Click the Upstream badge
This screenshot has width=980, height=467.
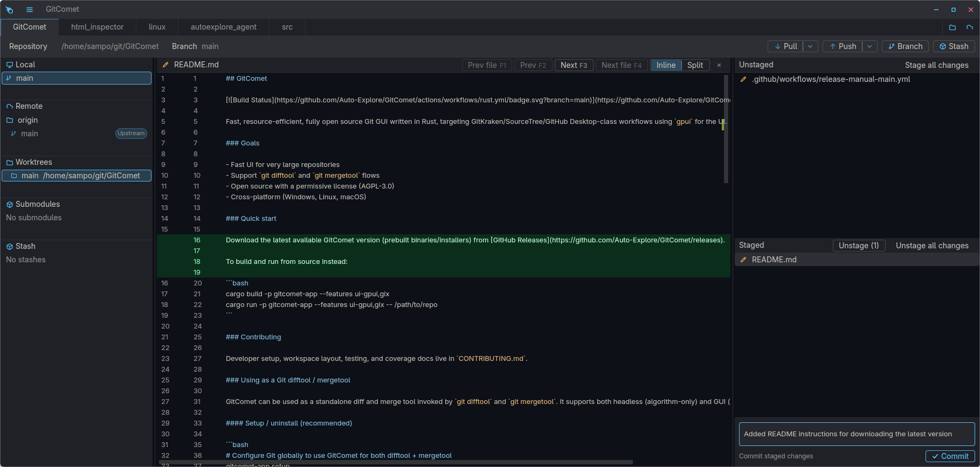[131, 134]
